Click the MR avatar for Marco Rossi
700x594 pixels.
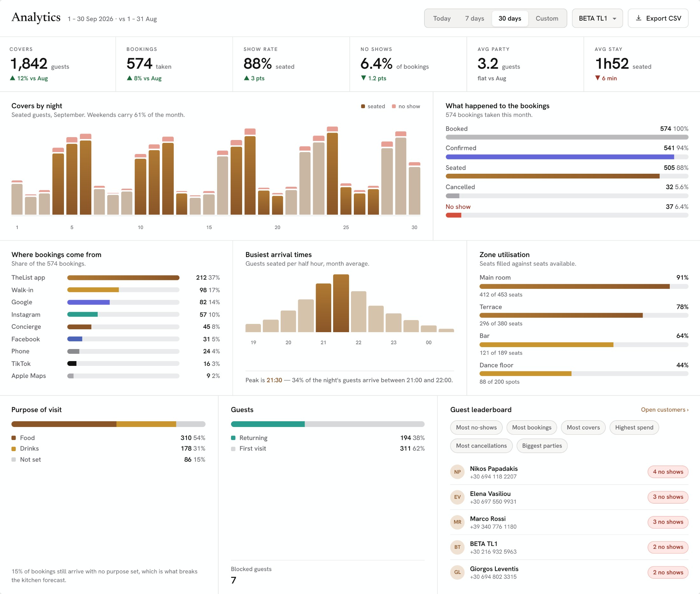(457, 522)
